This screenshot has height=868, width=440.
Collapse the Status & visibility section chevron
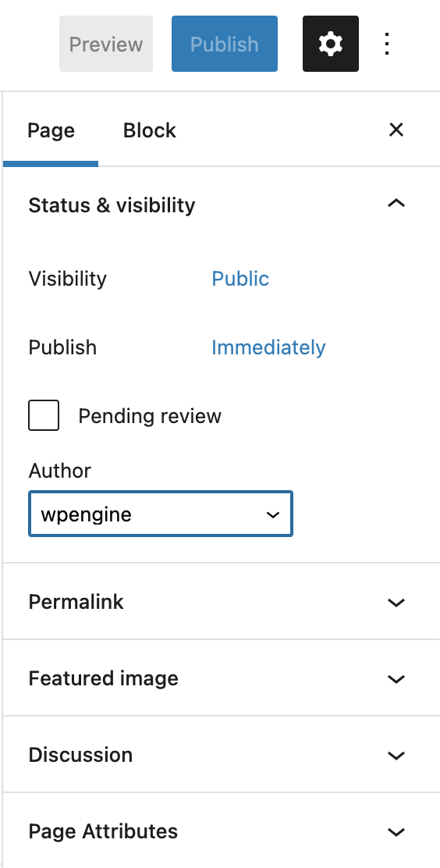pos(396,205)
